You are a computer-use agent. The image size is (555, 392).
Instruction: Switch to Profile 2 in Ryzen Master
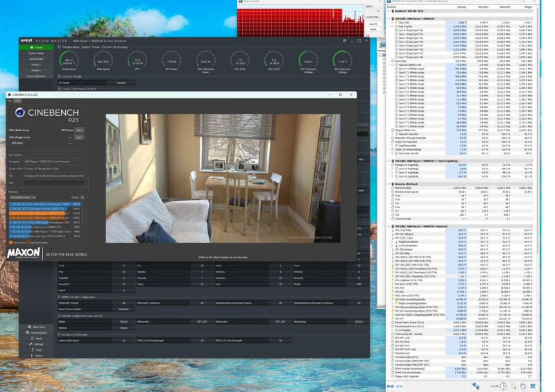click(36, 70)
